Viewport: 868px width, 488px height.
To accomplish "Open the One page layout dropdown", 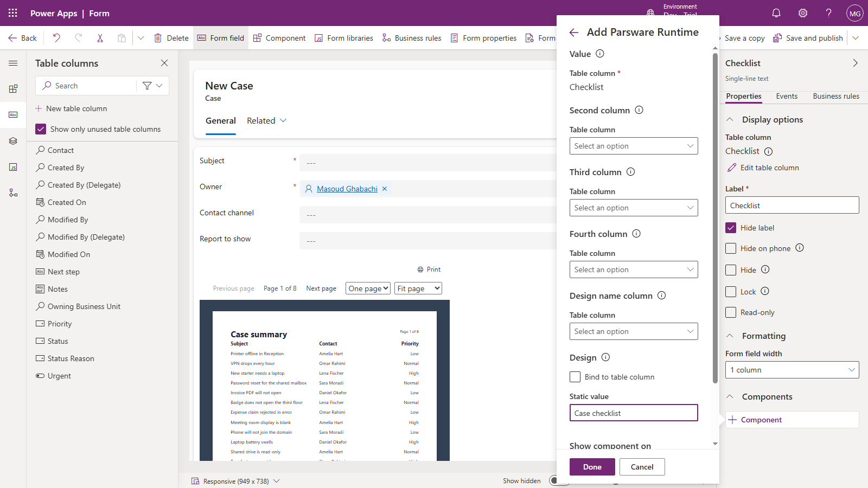I will pyautogui.click(x=368, y=288).
